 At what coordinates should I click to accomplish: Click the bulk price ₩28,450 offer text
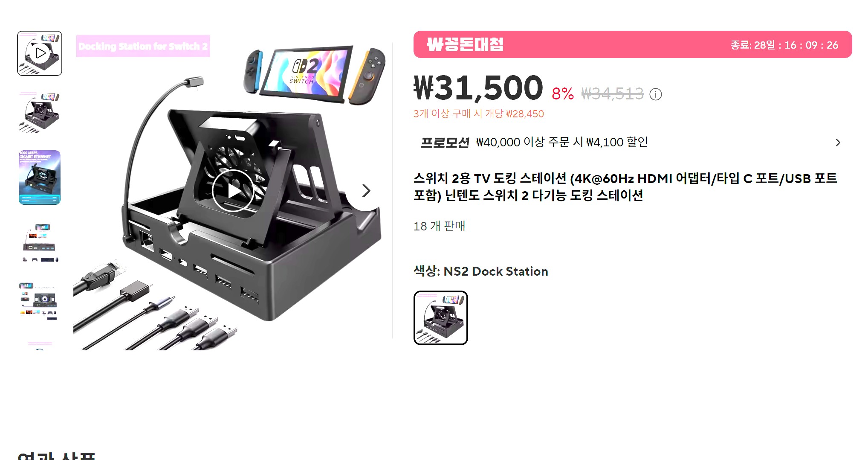[479, 114]
